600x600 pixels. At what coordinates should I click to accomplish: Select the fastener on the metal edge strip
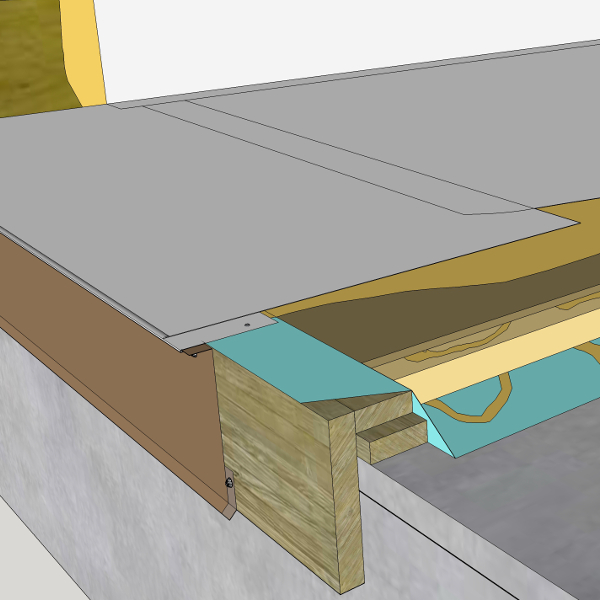248,325
